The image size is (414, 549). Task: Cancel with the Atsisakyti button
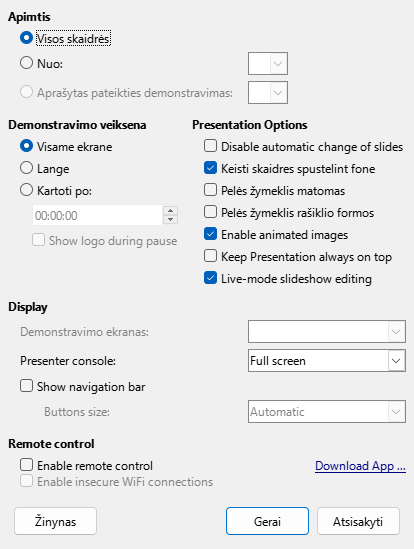click(x=358, y=521)
